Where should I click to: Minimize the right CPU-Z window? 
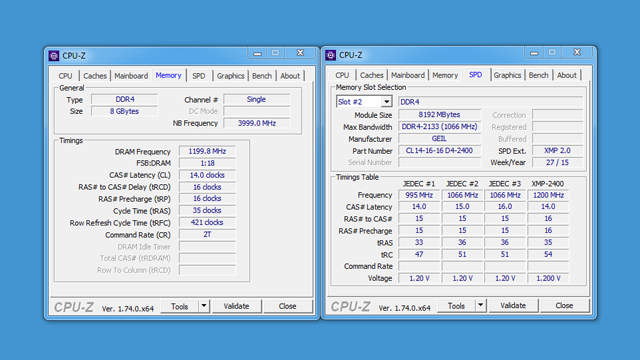pos(534,53)
